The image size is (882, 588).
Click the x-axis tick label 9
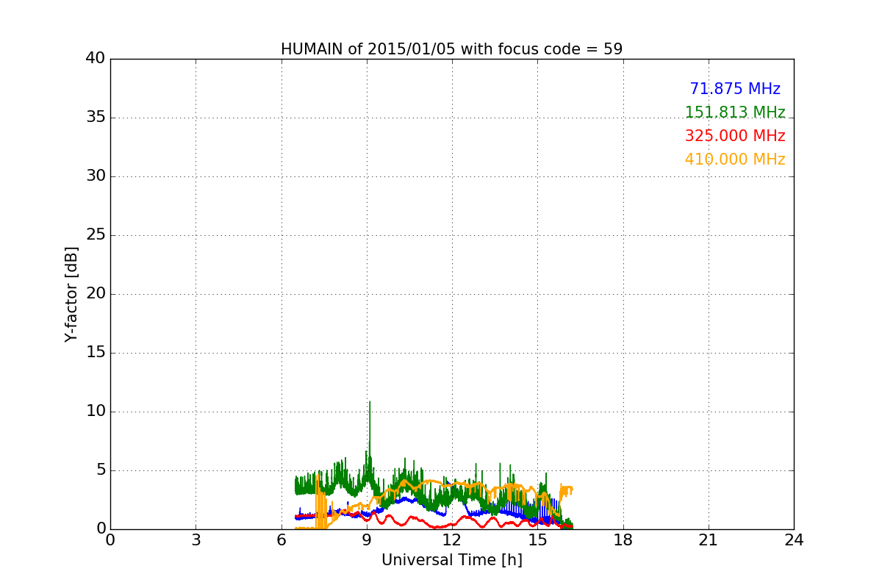pos(367,539)
